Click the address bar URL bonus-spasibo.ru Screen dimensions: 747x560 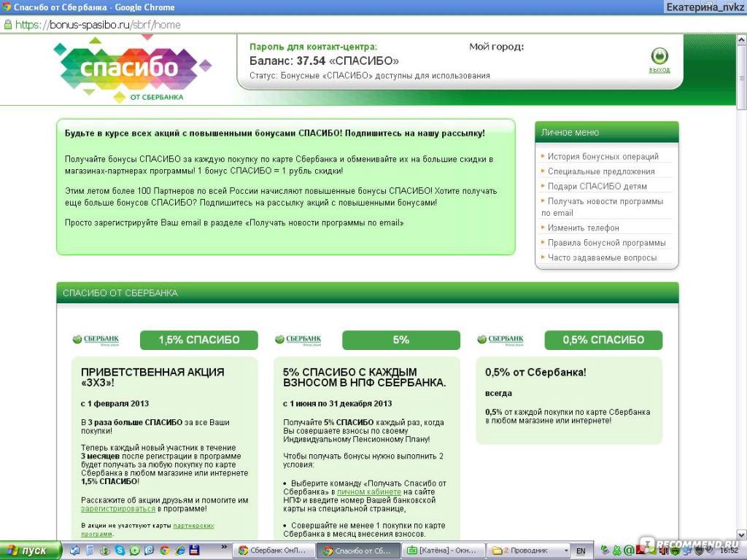[x=98, y=25]
